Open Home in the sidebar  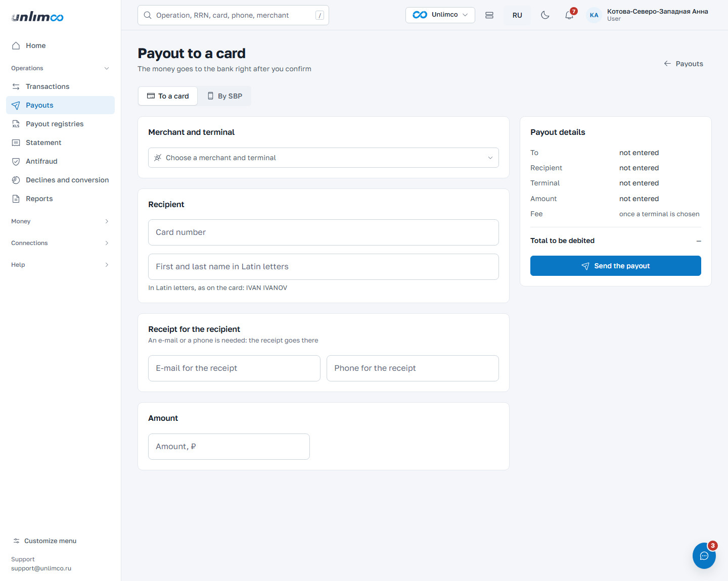point(60,45)
